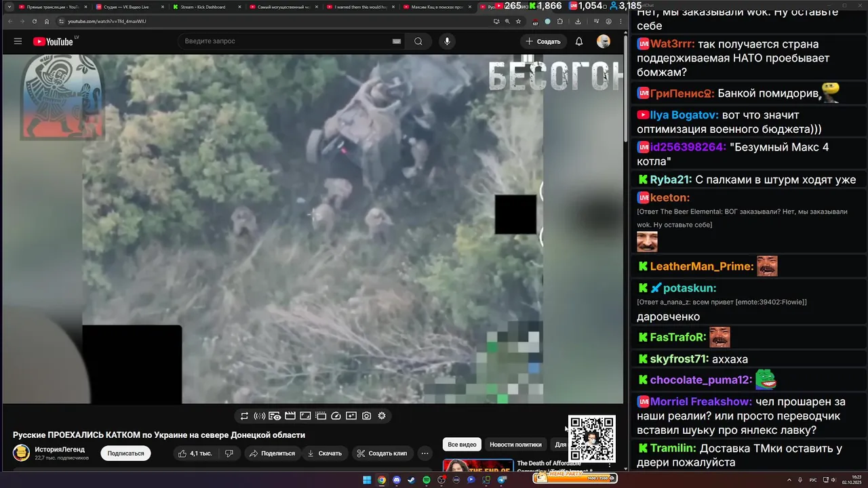Click Создать клип button
Screen dimensions: 868x488
coord(382,453)
